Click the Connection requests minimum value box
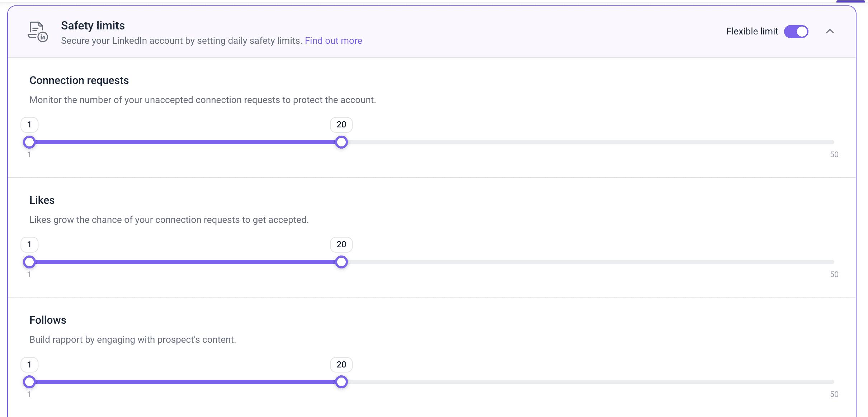The width and height of the screenshot is (868, 417). click(29, 125)
